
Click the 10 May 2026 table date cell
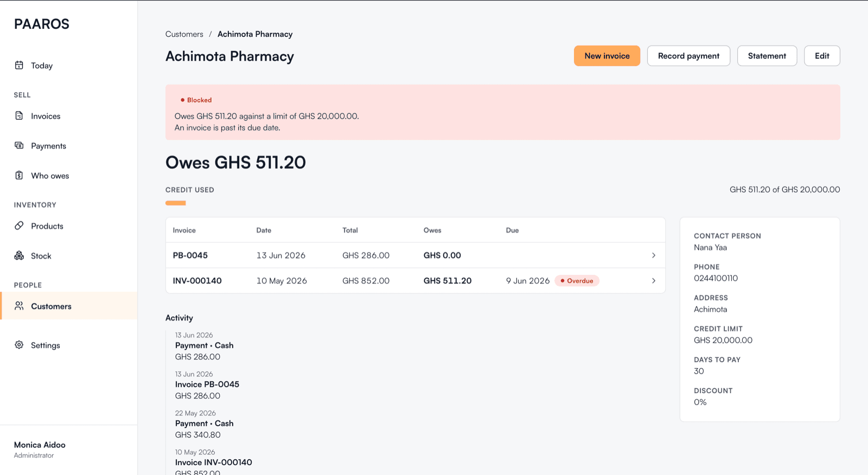(x=282, y=281)
